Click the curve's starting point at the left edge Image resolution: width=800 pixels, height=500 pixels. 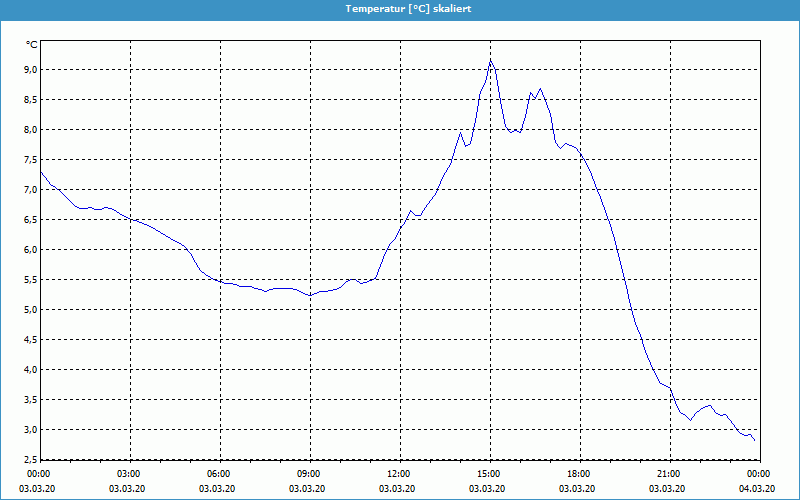pos(41,173)
